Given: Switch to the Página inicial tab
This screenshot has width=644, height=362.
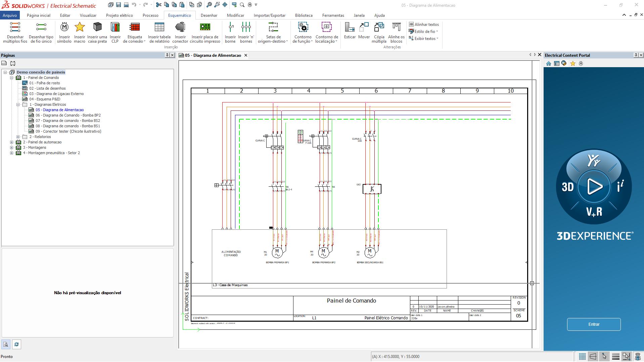Looking at the screenshot, I should (39, 15).
